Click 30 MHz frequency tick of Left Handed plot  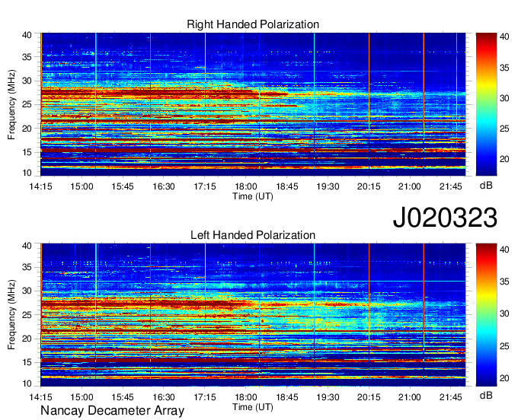(x=27, y=291)
